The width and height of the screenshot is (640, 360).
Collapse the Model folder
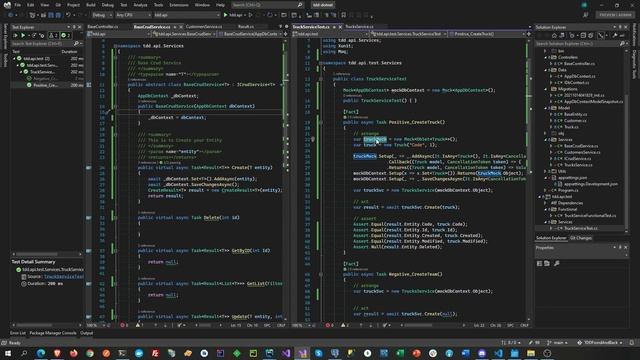(x=546, y=108)
